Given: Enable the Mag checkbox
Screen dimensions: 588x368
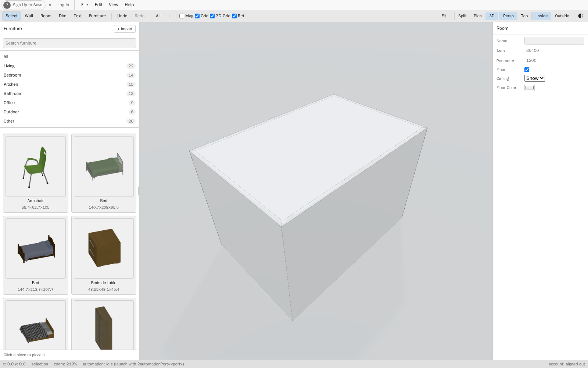Looking at the screenshot, I should click(x=182, y=16).
